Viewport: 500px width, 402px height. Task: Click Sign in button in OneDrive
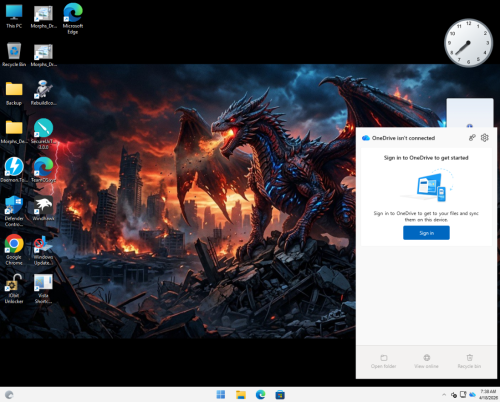(426, 233)
